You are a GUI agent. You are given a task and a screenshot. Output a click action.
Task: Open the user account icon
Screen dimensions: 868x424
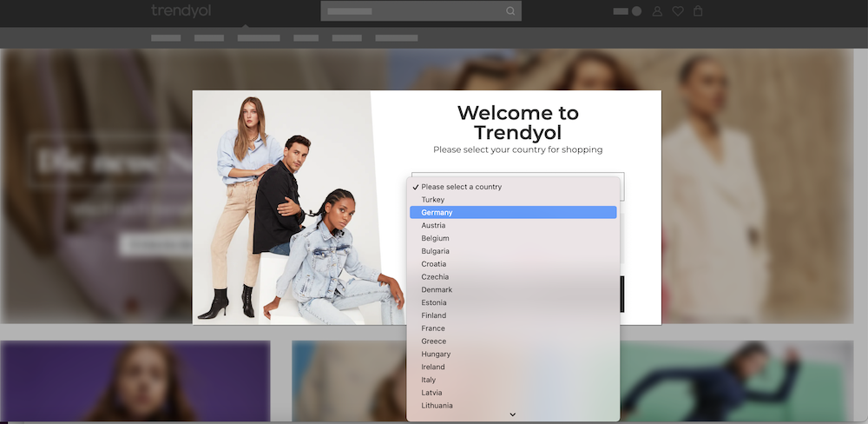[x=657, y=11]
